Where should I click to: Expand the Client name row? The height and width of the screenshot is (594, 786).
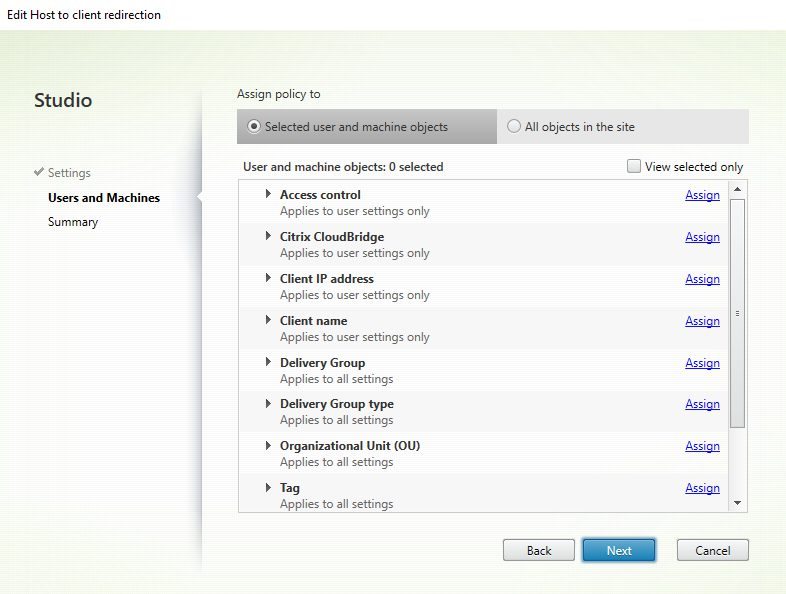[268, 320]
